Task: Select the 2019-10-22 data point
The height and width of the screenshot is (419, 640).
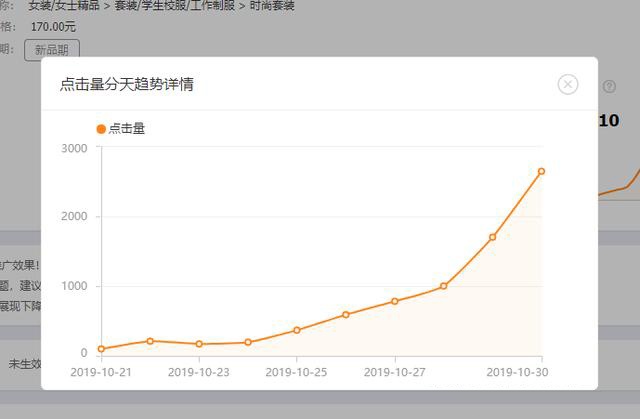Action: [150, 341]
